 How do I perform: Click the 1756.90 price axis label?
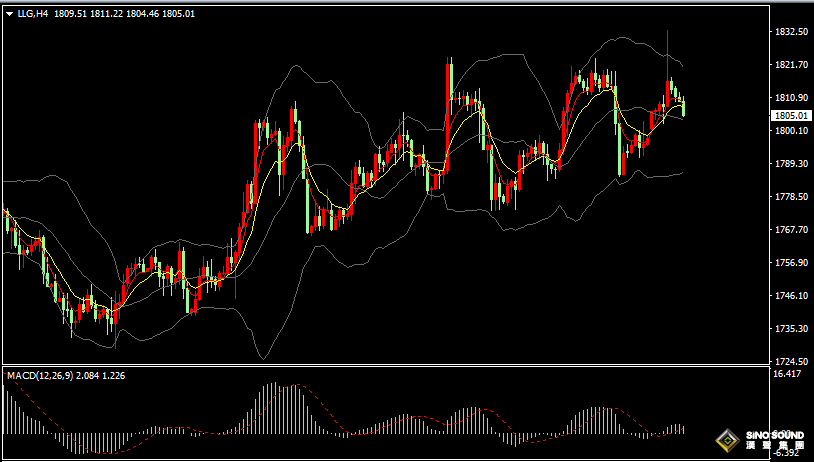[x=791, y=263]
